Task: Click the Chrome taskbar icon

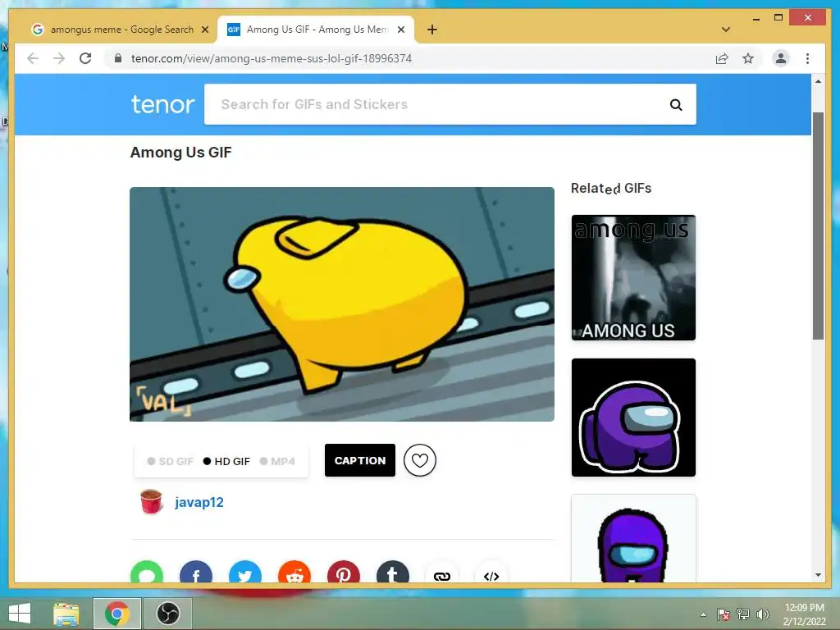Action: pos(117,614)
